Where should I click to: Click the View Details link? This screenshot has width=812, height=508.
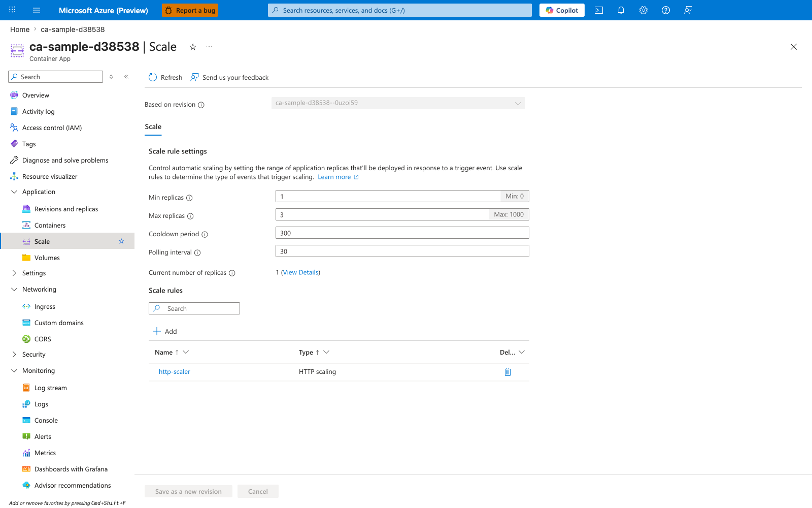coord(301,273)
